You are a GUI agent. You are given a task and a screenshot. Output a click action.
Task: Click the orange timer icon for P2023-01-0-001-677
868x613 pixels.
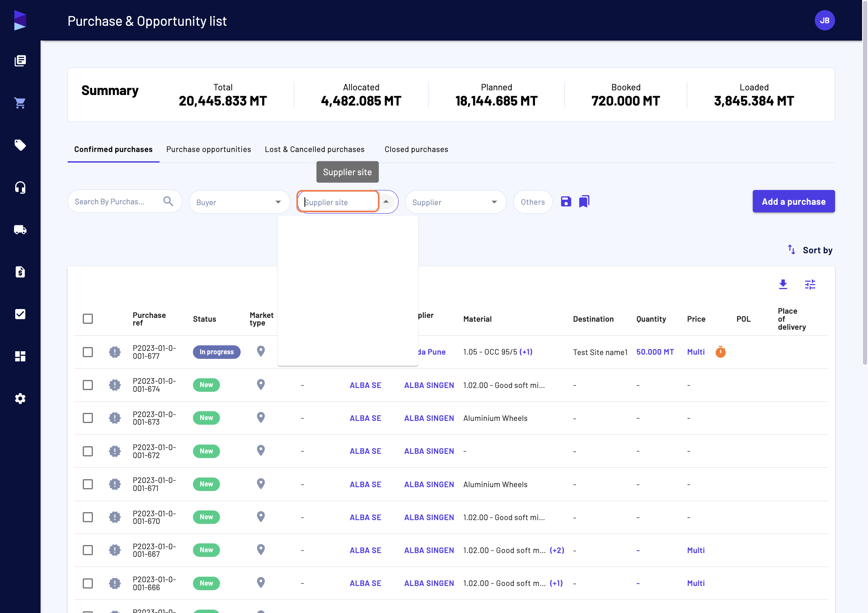pyautogui.click(x=721, y=352)
